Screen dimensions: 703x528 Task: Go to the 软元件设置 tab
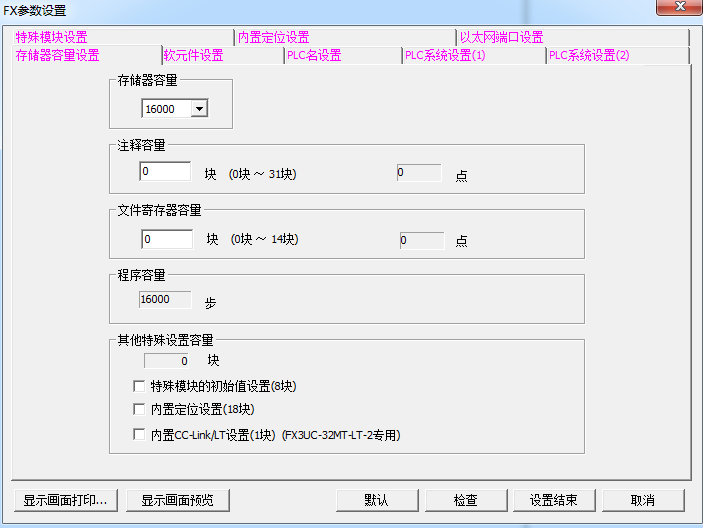[194, 55]
